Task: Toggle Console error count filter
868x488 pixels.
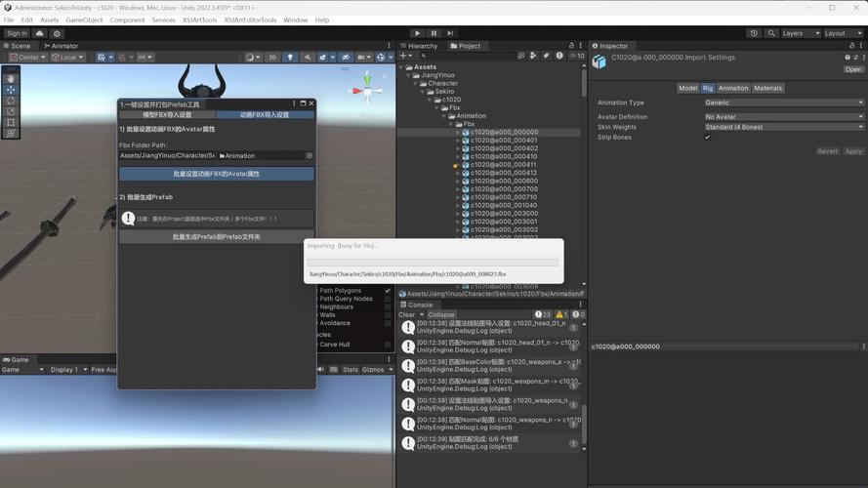Action: click(578, 314)
